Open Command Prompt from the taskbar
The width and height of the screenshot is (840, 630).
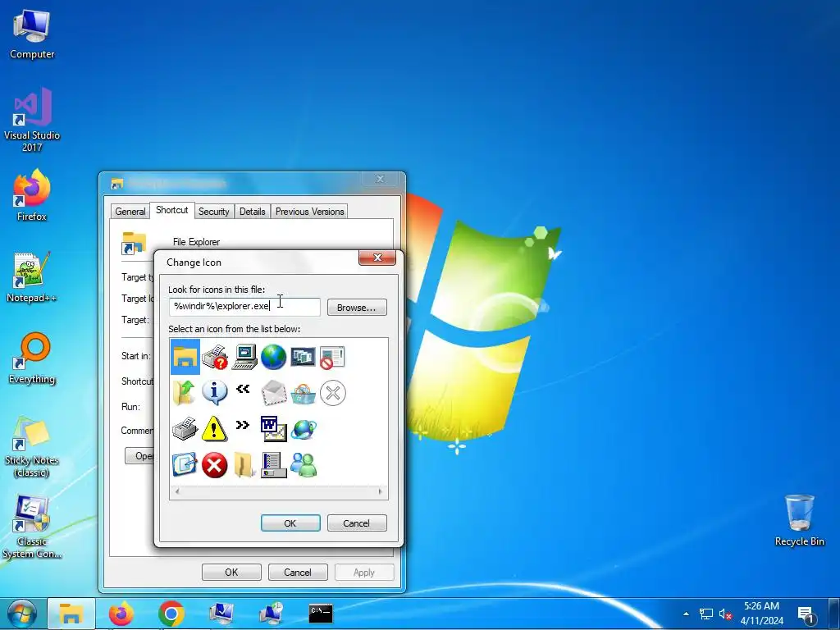point(321,614)
